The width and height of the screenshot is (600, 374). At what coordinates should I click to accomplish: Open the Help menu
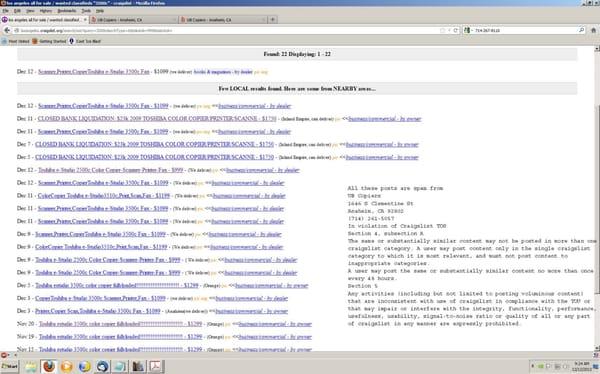(99, 11)
